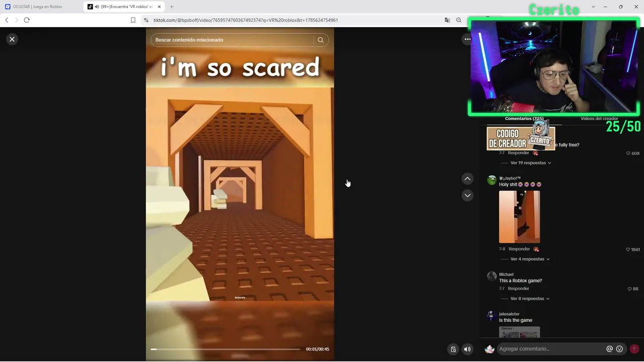Go to the next video with down arrow
Viewport: 644px width, 362px height.
(x=467, y=196)
